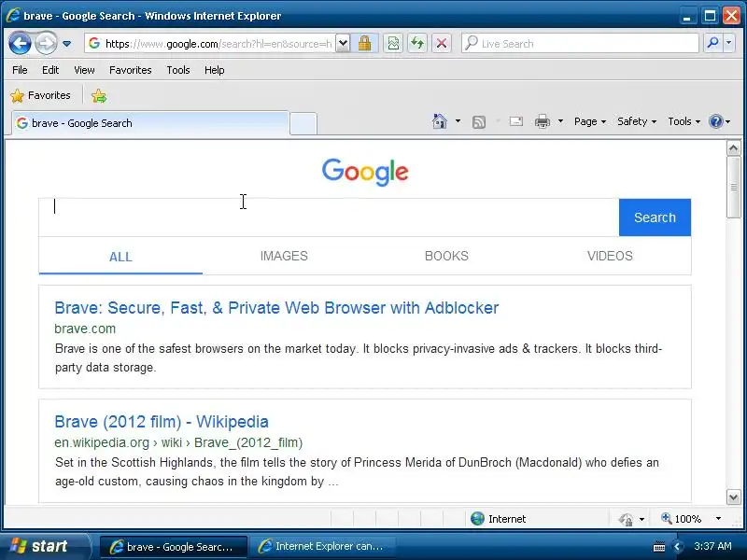Screen dimensions: 747x560
Task: Toggle Compatibility View icon
Action: tap(393, 44)
